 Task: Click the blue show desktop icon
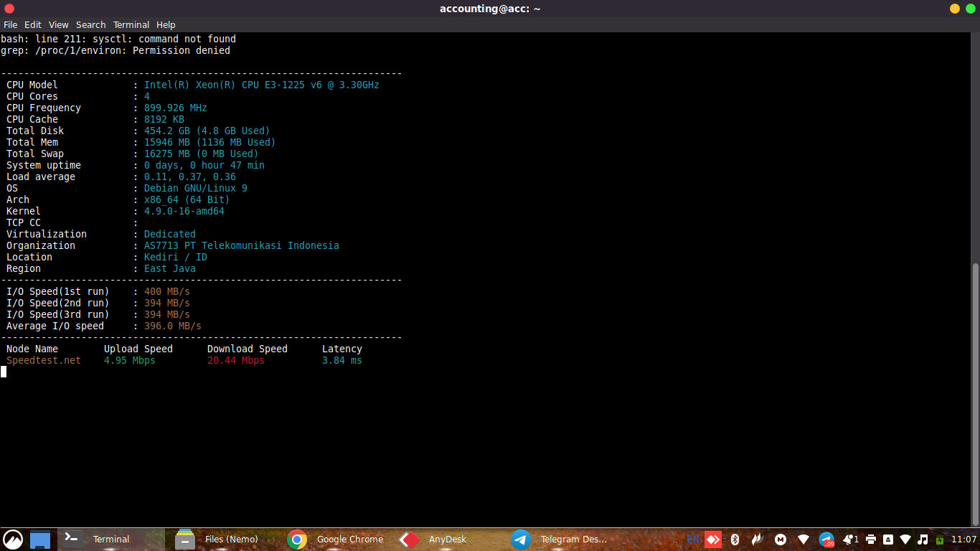40,540
